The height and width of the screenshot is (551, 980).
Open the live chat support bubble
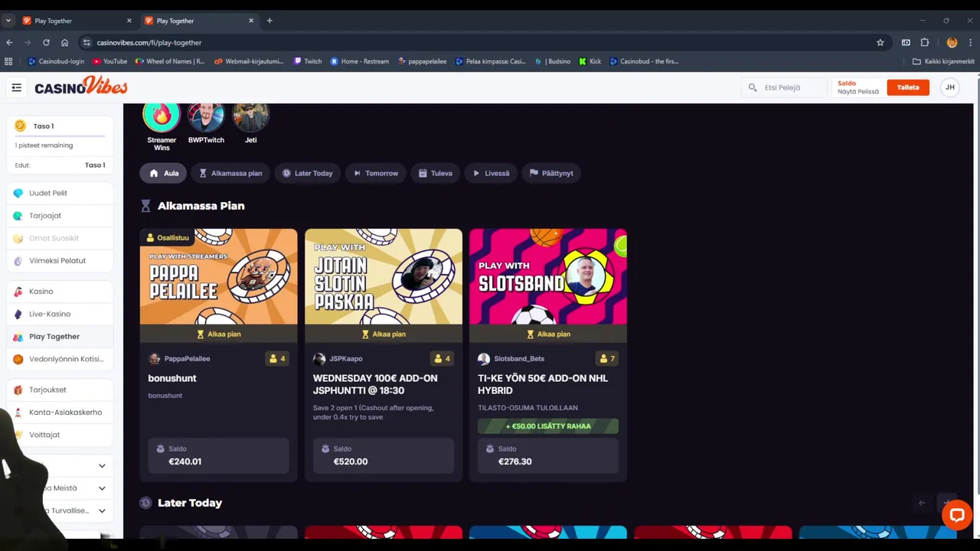pos(957,514)
